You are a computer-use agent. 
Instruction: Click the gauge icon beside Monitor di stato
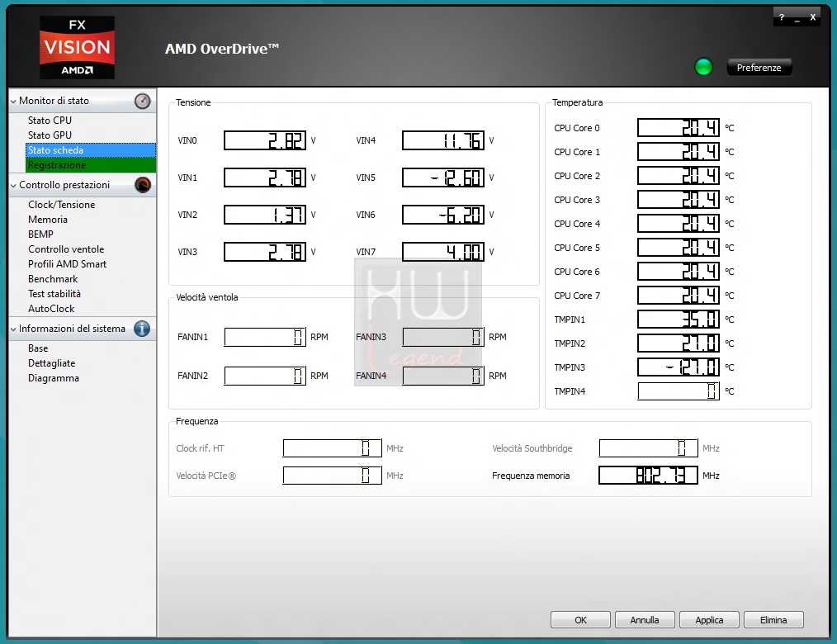[143, 101]
